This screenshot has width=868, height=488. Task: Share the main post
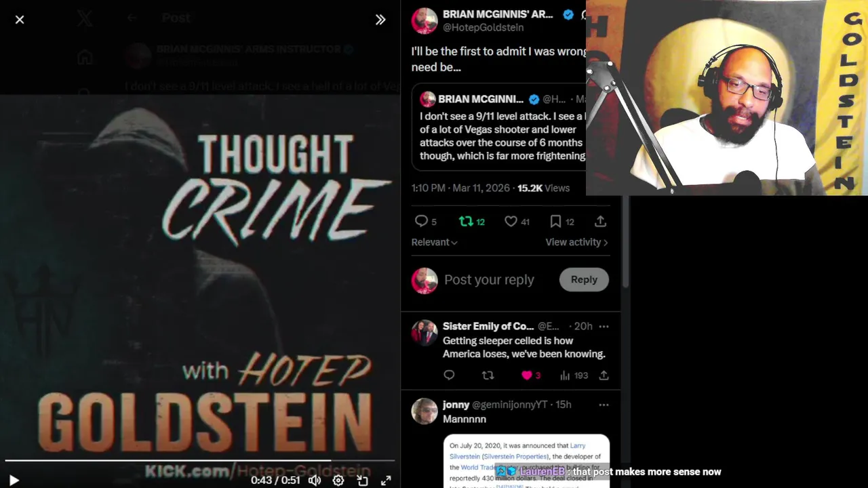(x=600, y=221)
